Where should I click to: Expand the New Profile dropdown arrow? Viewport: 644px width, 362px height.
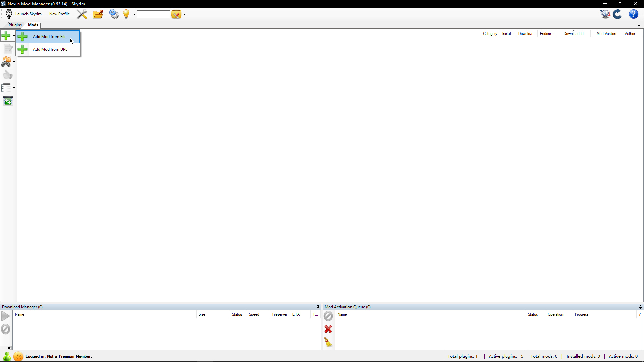[74, 14]
